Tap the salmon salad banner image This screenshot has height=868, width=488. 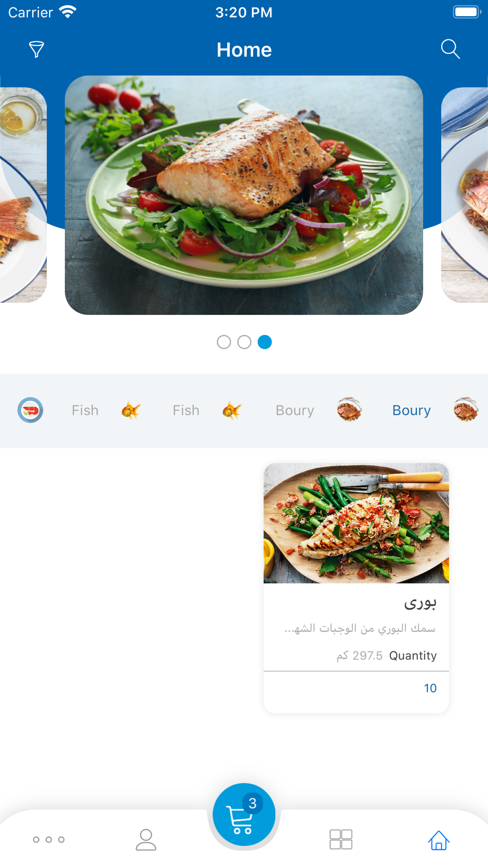coord(244,195)
